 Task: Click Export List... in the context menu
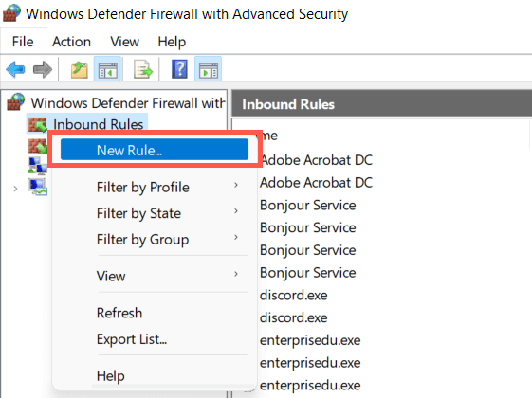(x=132, y=338)
